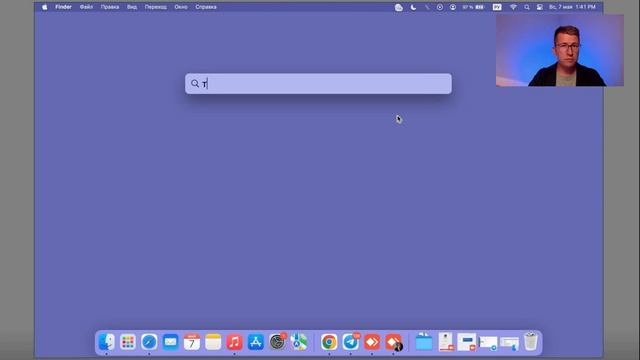This screenshot has height=360, width=640.
Task: Open Mail from the Dock
Action: coord(170,342)
